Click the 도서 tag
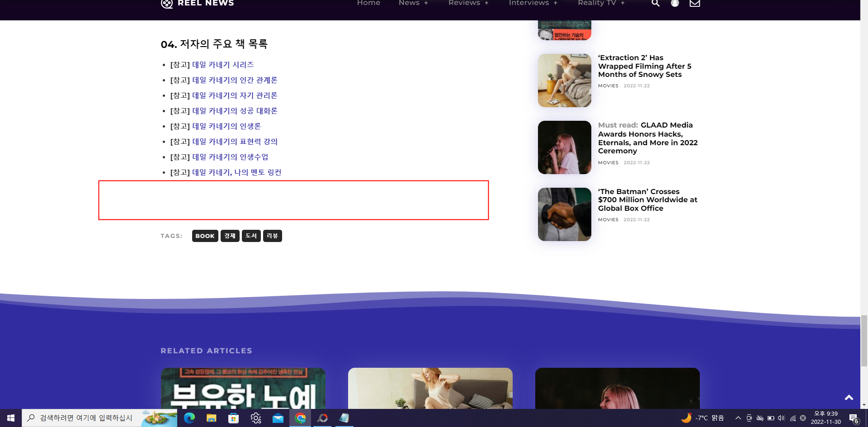868x427 pixels. 251,236
